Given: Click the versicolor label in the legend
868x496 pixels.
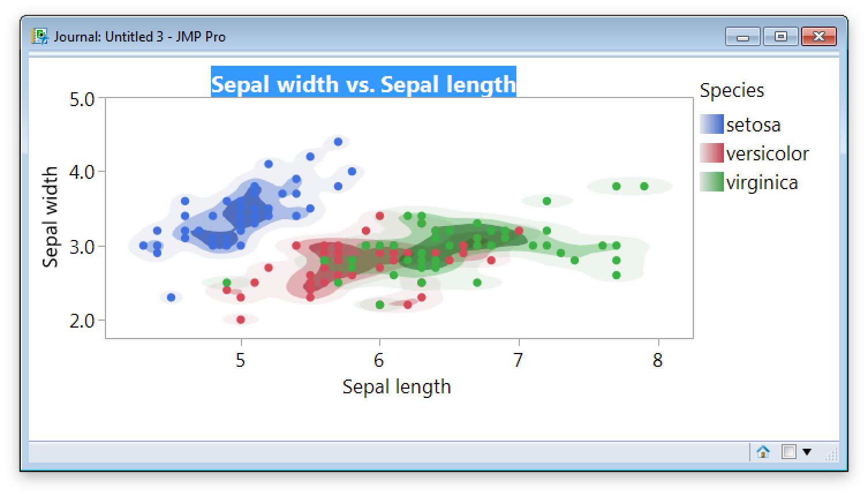Looking at the screenshot, I should click(x=768, y=153).
